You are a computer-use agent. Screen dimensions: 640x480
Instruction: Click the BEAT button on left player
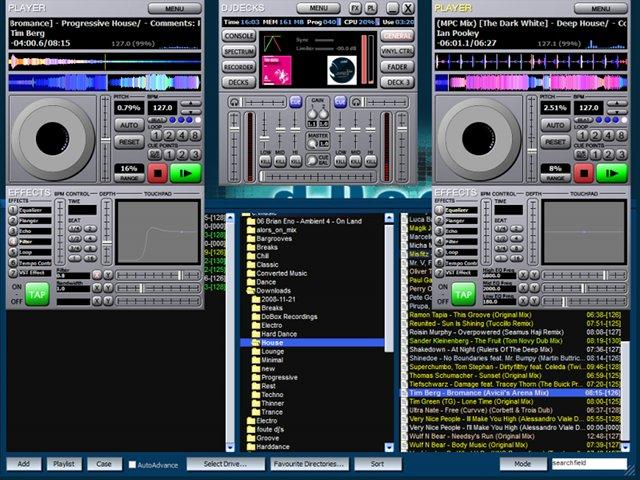tap(157, 120)
